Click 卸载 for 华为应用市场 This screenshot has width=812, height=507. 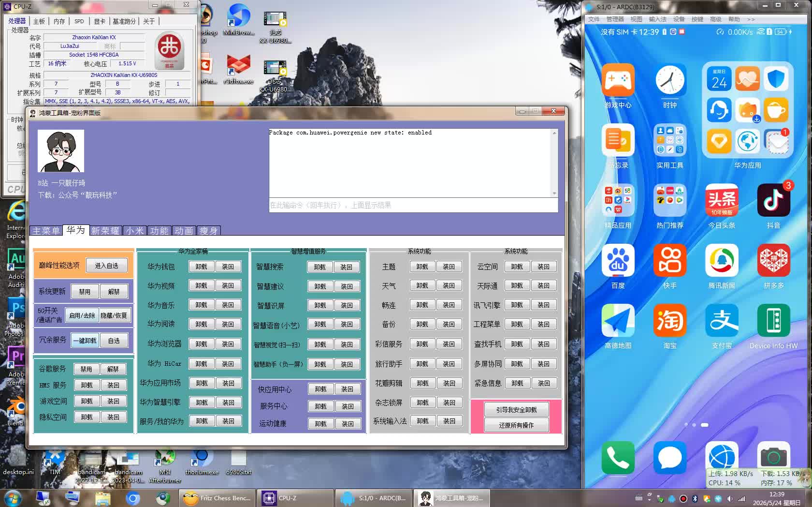[x=202, y=383]
